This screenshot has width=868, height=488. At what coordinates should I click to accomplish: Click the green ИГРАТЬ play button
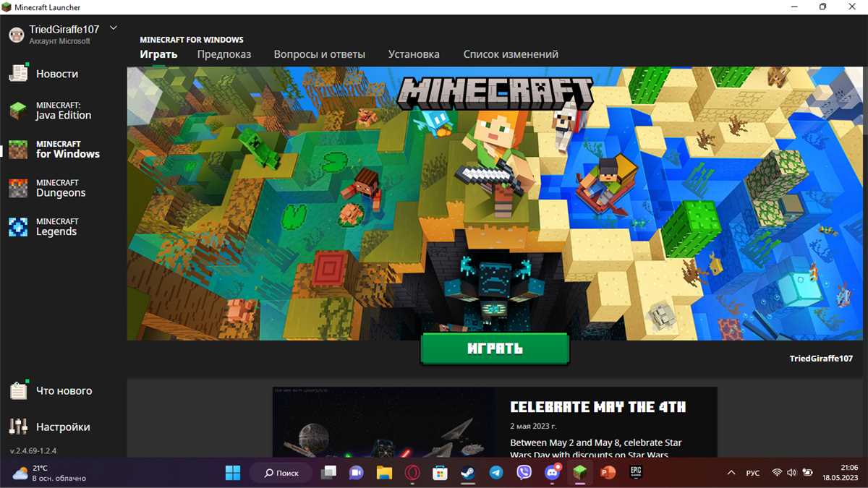495,348
